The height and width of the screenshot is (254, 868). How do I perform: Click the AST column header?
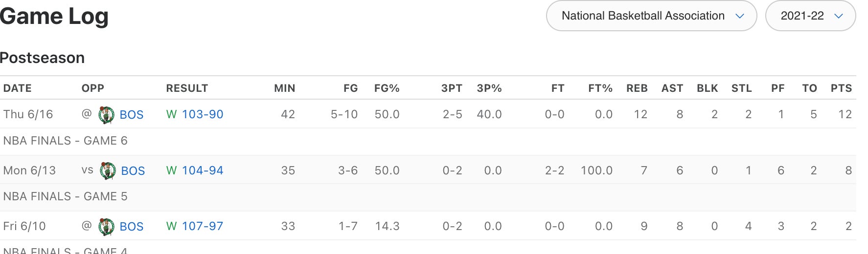coord(672,88)
